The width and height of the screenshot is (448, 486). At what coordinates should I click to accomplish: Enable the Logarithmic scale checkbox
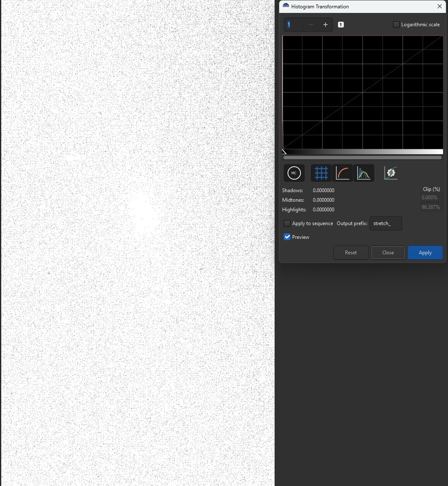pyautogui.click(x=396, y=25)
